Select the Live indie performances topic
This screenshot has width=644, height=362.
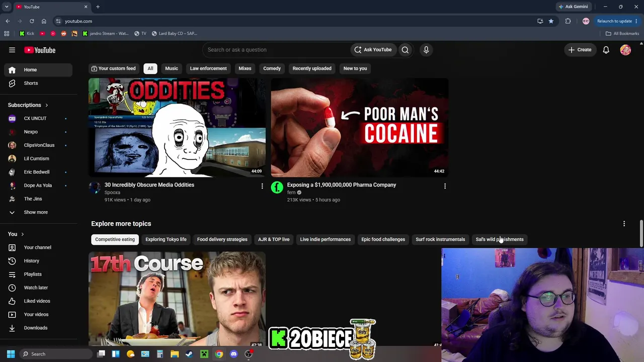pos(326,239)
